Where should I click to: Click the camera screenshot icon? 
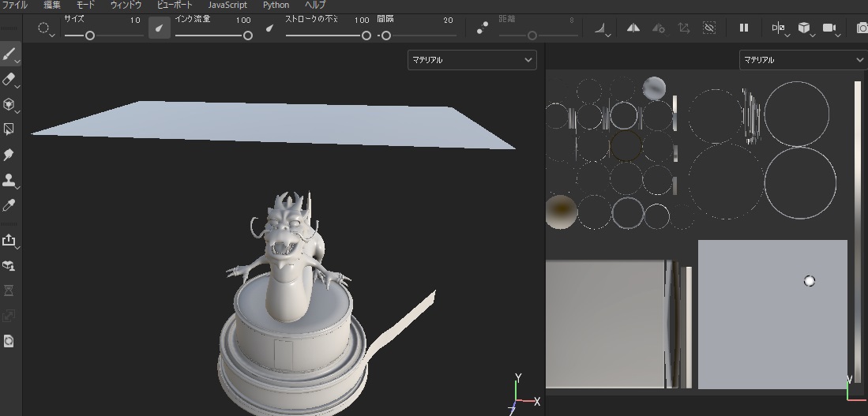tap(862, 28)
